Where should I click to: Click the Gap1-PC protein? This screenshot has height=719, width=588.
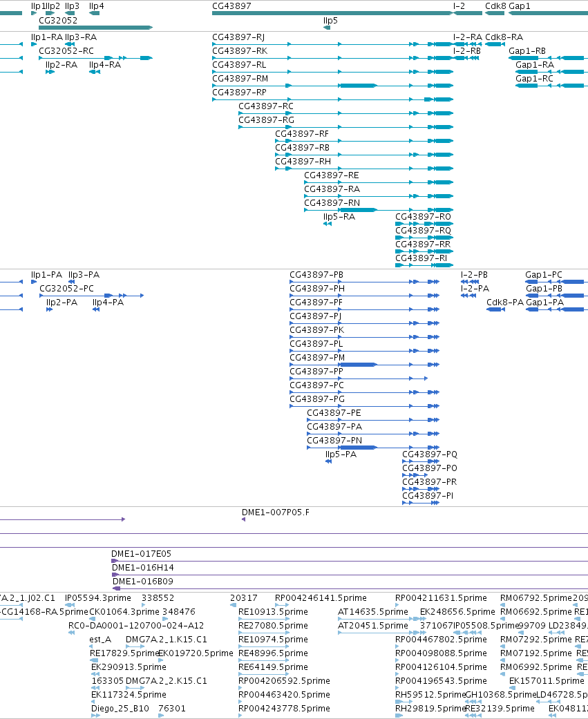pos(556,282)
